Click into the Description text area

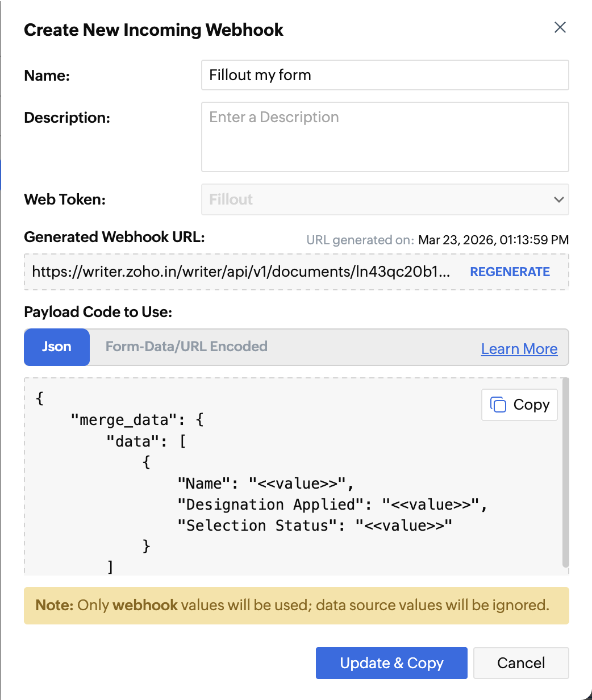(x=385, y=137)
